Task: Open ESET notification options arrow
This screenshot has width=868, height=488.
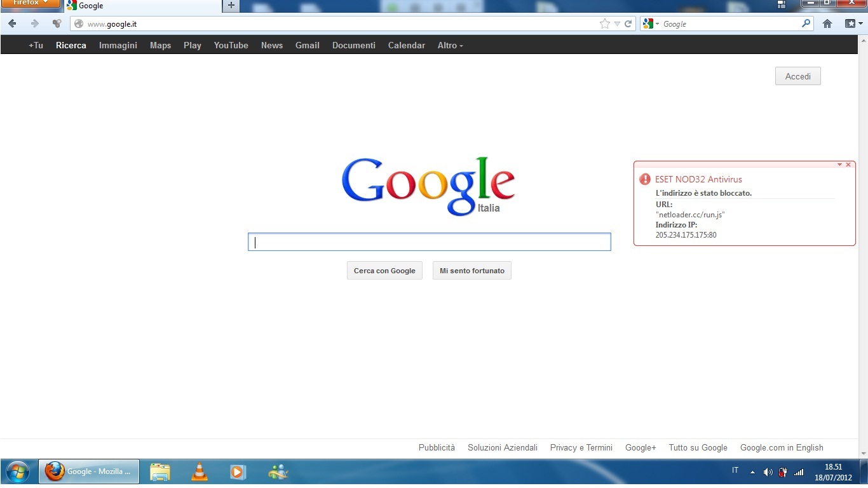Action: pyautogui.click(x=839, y=165)
